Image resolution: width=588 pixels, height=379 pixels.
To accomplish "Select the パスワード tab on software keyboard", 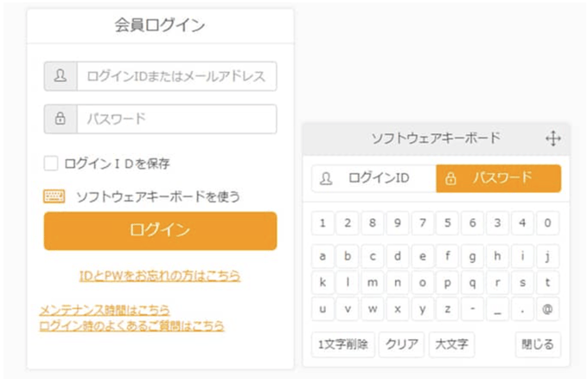I will 499,178.
